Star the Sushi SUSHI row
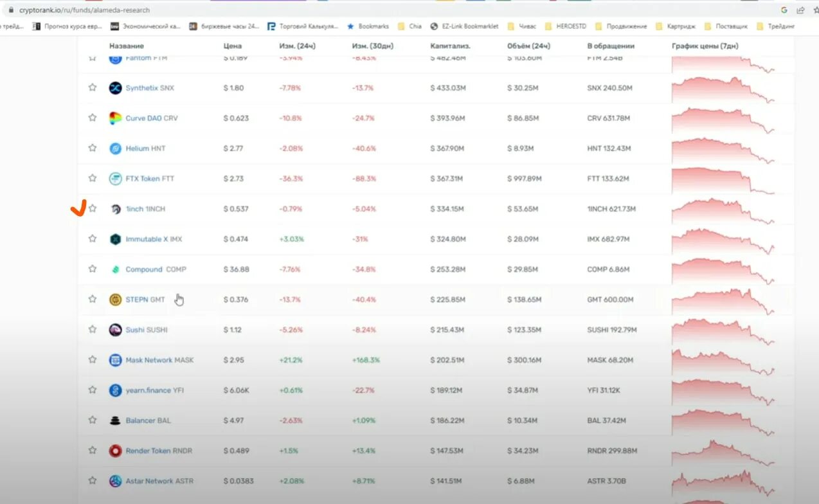 pos(93,329)
